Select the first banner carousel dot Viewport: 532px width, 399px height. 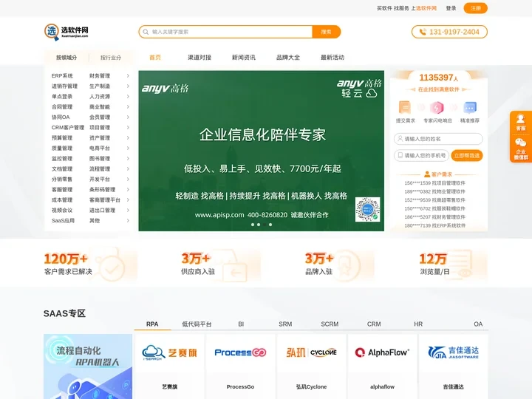click(x=253, y=225)
